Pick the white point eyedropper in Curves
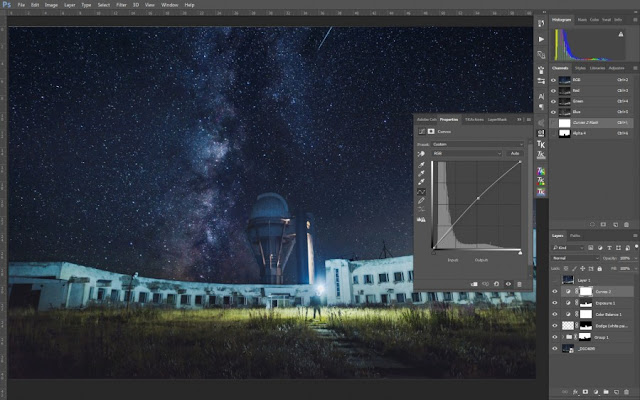The height and width of the screenshot is (400, 640). coord(421,182)
